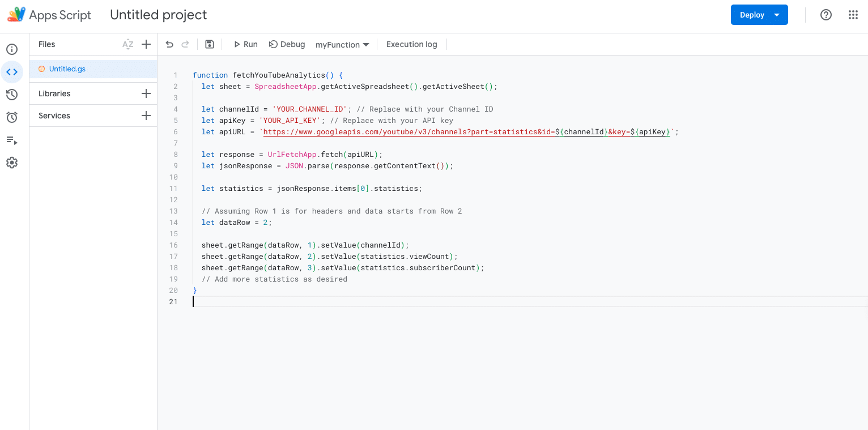Image resolution: width=868 pixels, height=430 pixels.
Task: Open the Execution log
Action: 412,44
